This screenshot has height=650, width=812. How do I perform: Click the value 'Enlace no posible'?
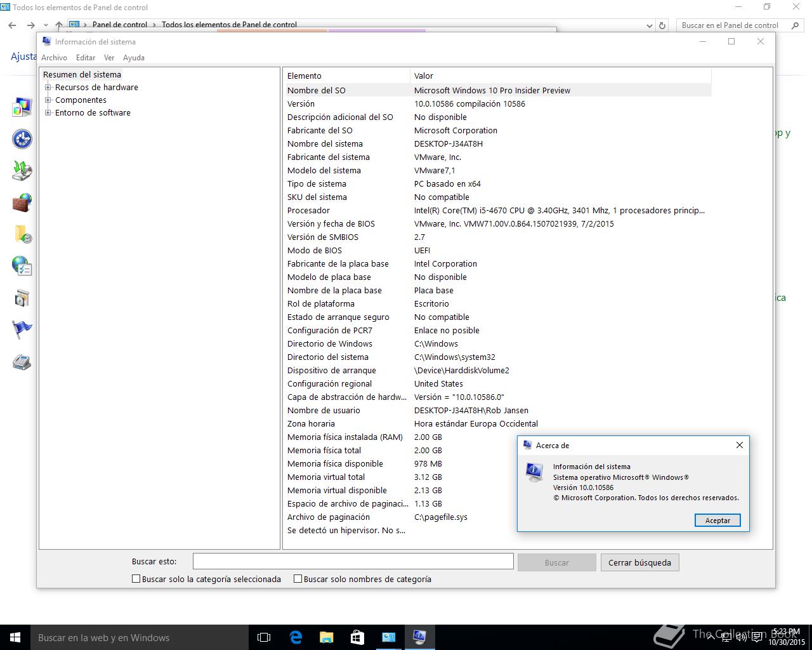447,330
